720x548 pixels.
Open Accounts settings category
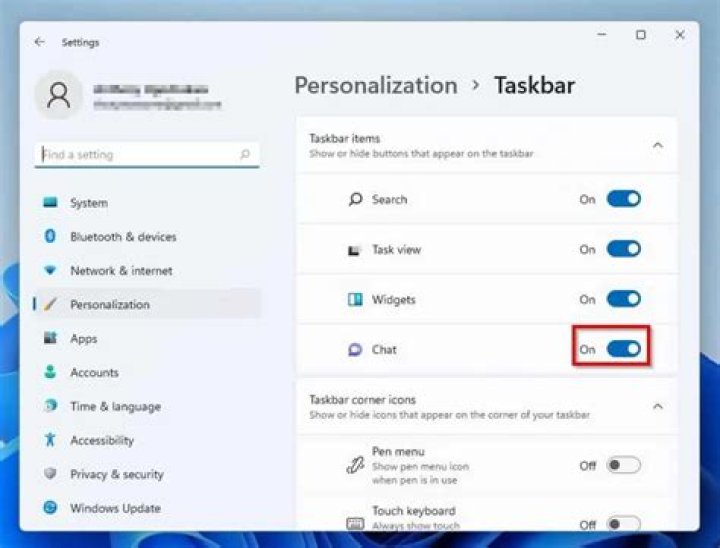point(148,372)
